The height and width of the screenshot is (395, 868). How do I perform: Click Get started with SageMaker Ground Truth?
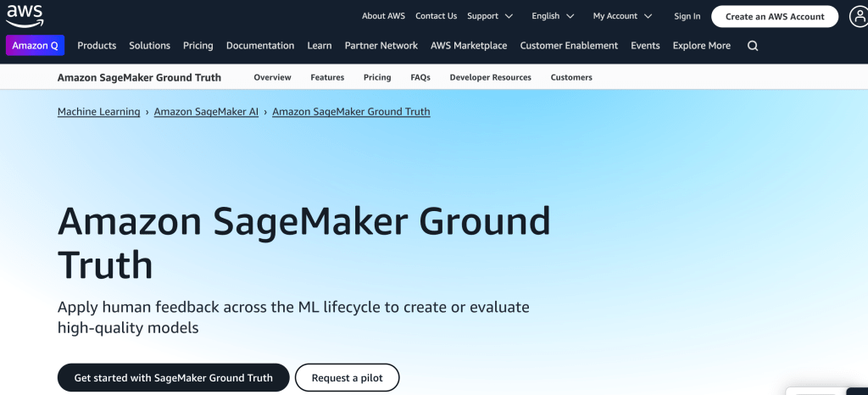(x=173, y=378)
